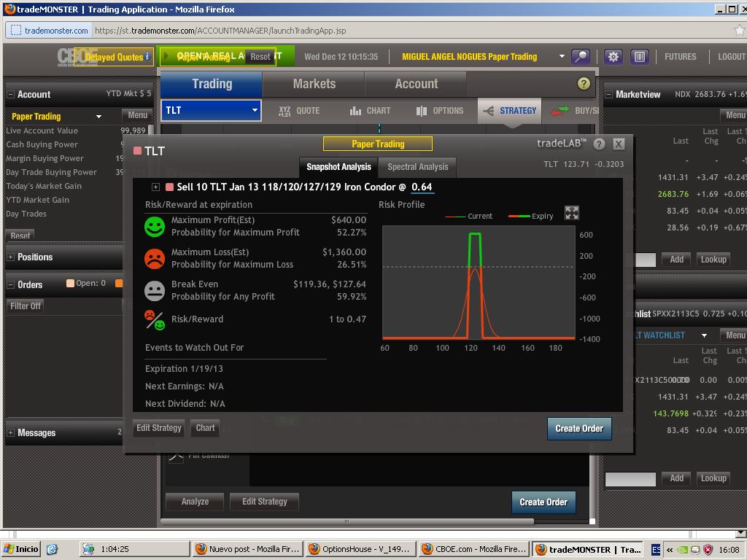Click Create Order in the tradeLAB dialog
This screenshot has height=560, width=747.
(x=579, y=429)
